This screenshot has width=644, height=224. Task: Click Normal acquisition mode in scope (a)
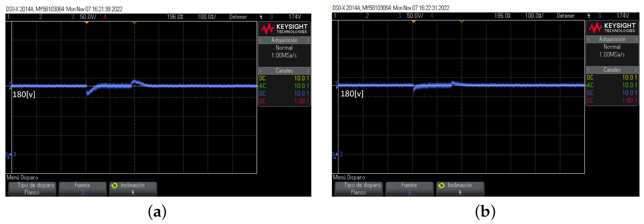point(284,48)
